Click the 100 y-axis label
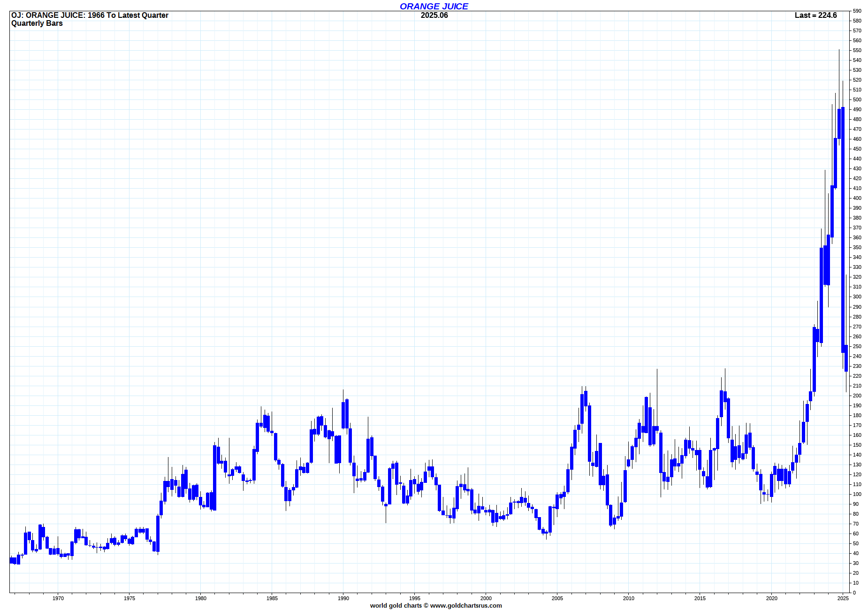868x610 pixels. (x=857, y=494)
